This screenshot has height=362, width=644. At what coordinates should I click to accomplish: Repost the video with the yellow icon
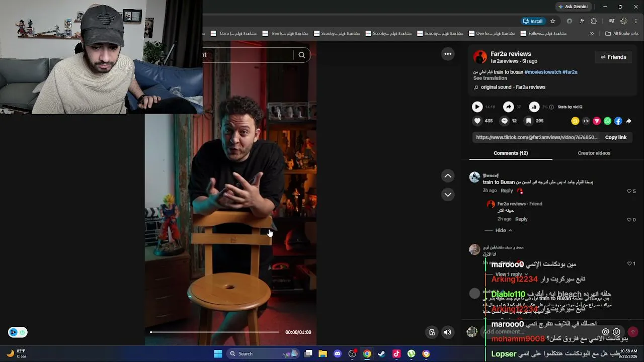click(x=575, y=121)
